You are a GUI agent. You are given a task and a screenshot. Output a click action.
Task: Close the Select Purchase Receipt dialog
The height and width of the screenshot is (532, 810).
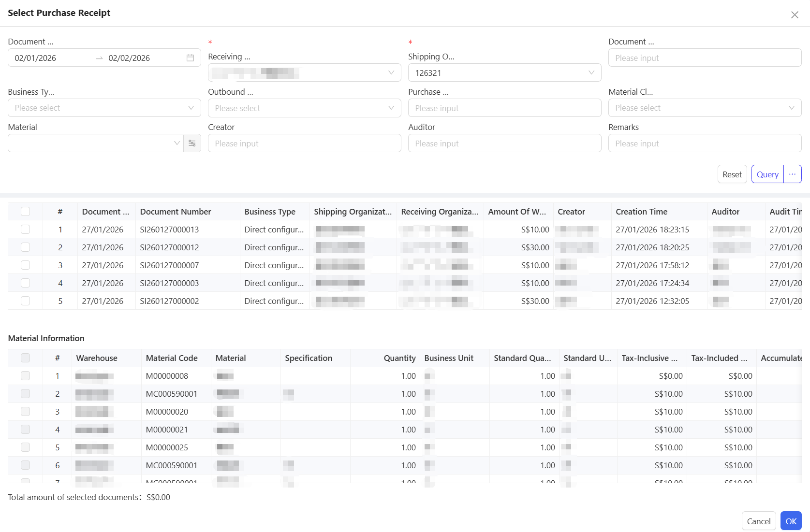point(795,15)
